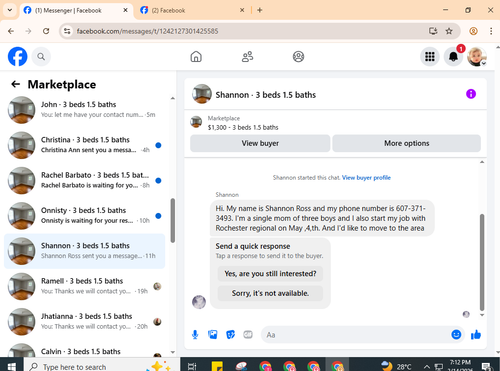
Task: Open the Friends icon in top navigation
Action: [x=247, y=57]
